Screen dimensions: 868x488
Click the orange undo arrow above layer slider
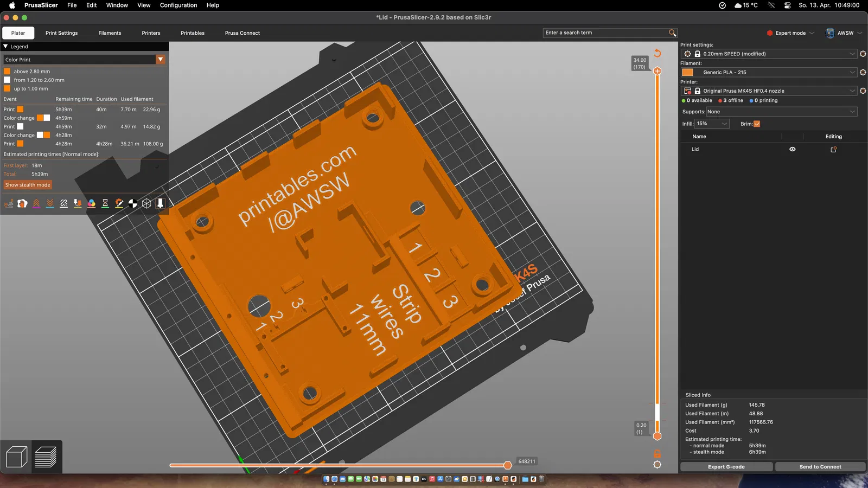658,53
